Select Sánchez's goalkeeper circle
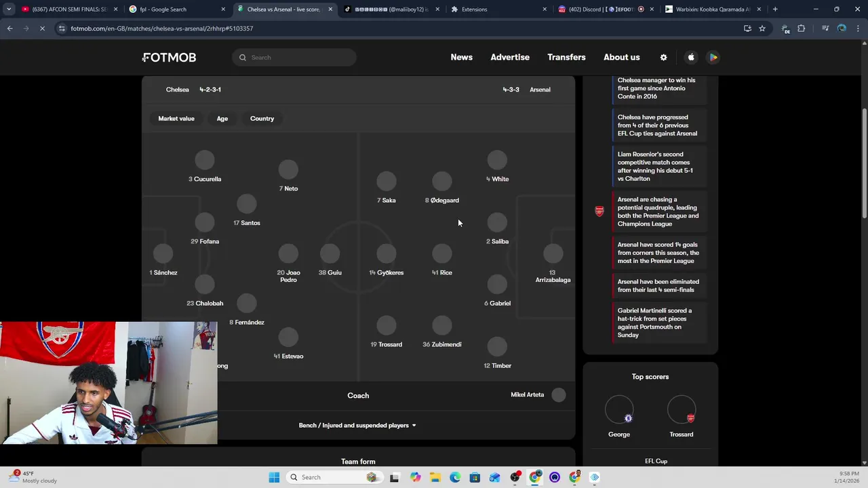The image size is (868, 488). coord(163,254)
